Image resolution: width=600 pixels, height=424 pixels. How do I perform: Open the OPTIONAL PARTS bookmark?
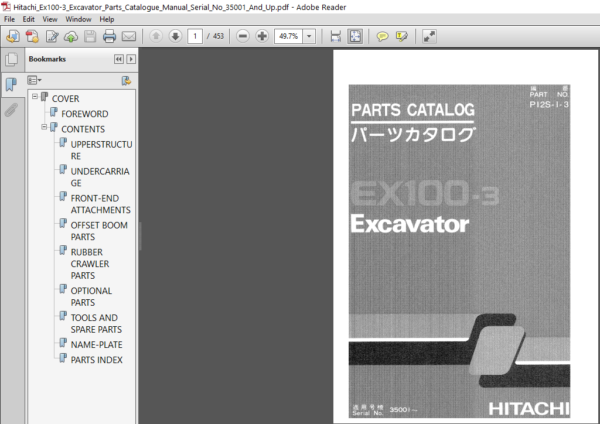(91, 297)
